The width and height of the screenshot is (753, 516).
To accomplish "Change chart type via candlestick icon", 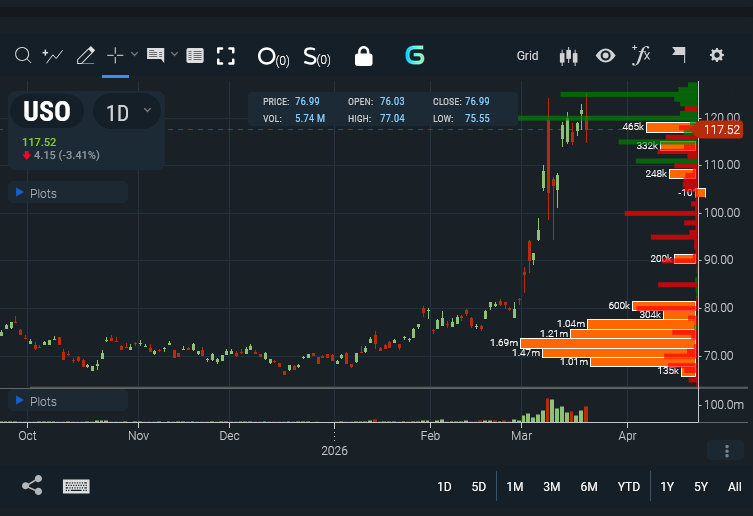I will tap(569, 56).
